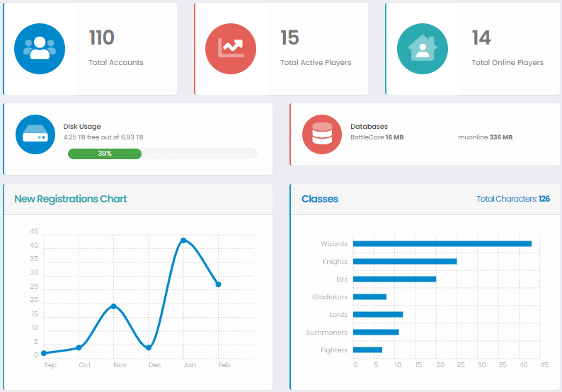Click the Nov month label on x-axis
Viewport: 562px width, 392px height.
pos(120,365)
